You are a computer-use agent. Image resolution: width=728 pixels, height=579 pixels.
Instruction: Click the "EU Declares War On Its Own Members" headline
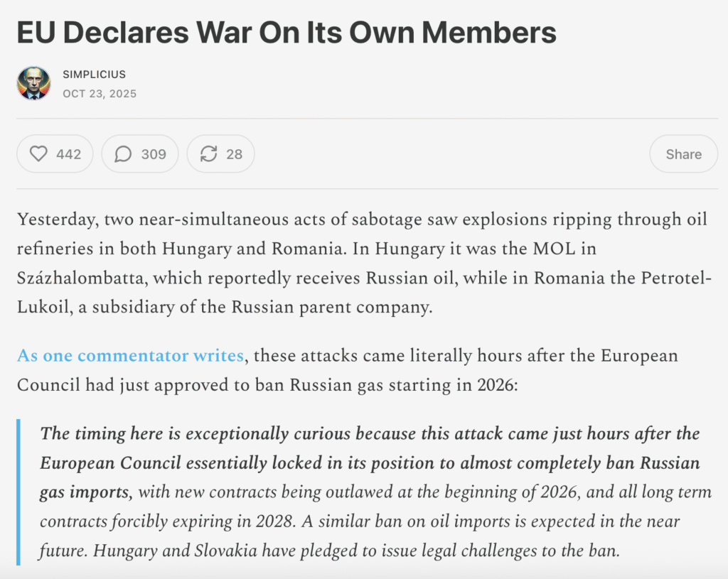click(x=287, y=33)
